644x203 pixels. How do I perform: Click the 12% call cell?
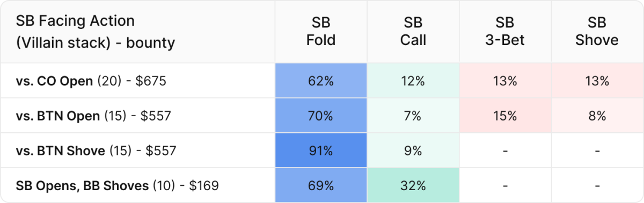[413, 81]
